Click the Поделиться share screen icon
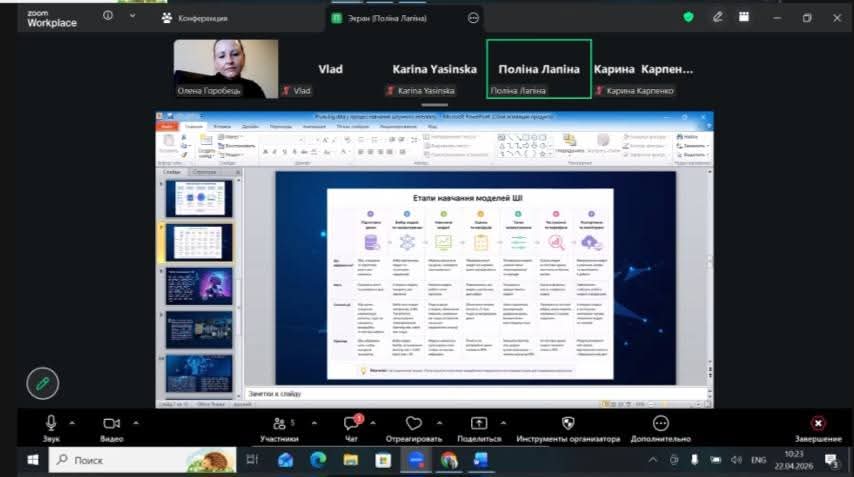The image size is (854, 477). coord(479,424)
